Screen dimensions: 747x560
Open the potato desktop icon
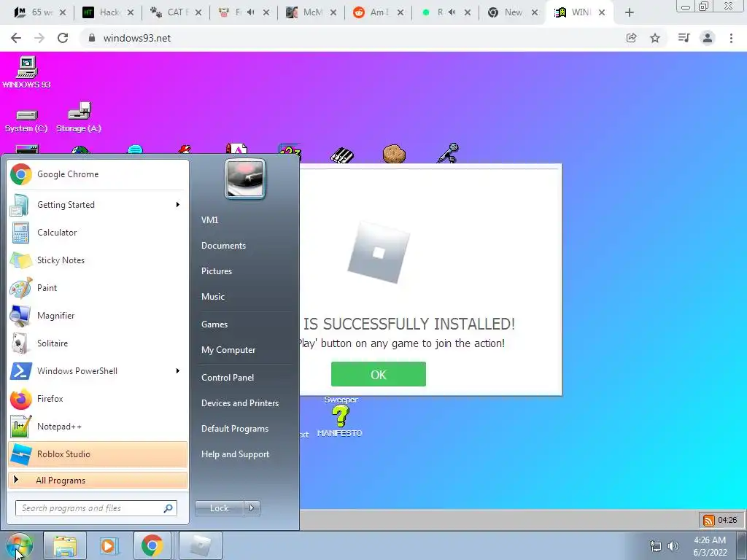pyautogui.click(x=394, y=154)
